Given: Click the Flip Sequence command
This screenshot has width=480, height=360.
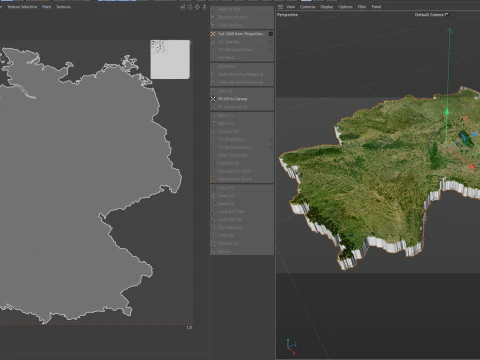Looking at the screenshot, I should (230, 228).
